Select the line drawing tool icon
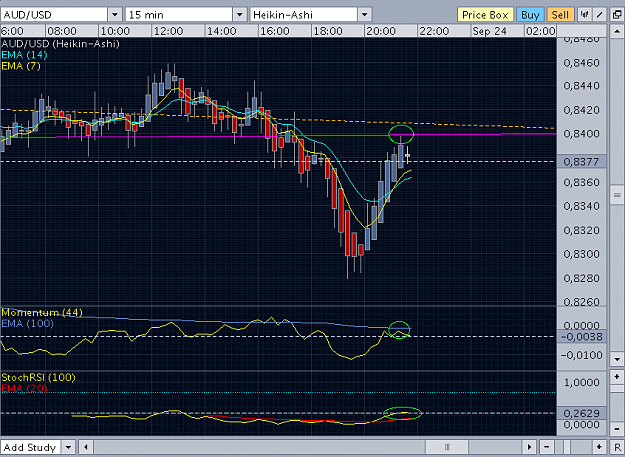 (599, 15)
